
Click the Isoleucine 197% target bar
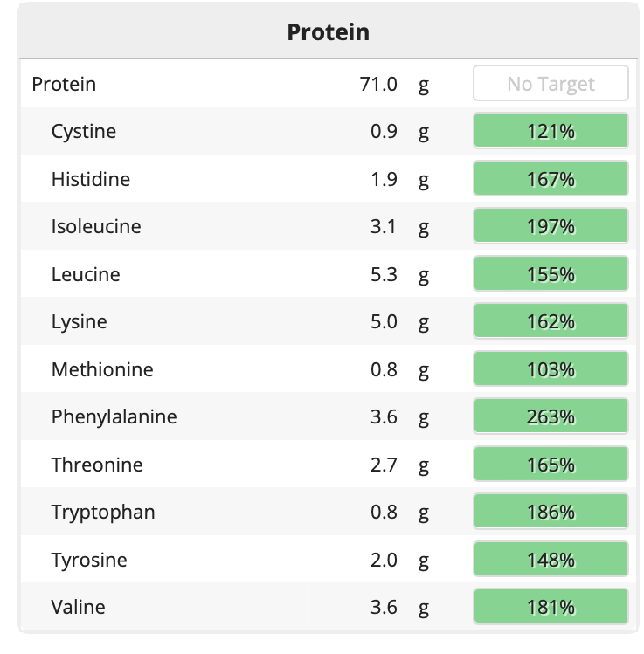pos(551,227)
